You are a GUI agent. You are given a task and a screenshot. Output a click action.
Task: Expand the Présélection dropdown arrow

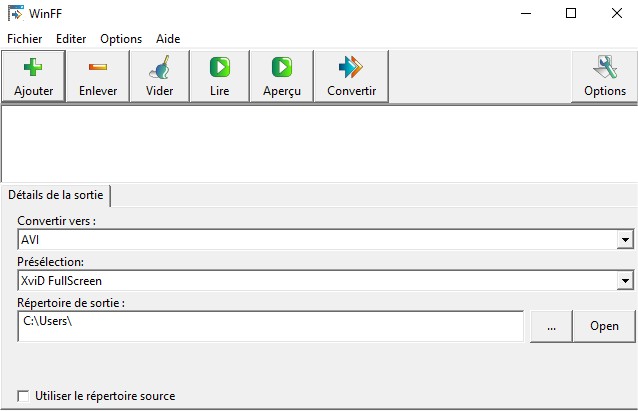(x=625, y=280)
